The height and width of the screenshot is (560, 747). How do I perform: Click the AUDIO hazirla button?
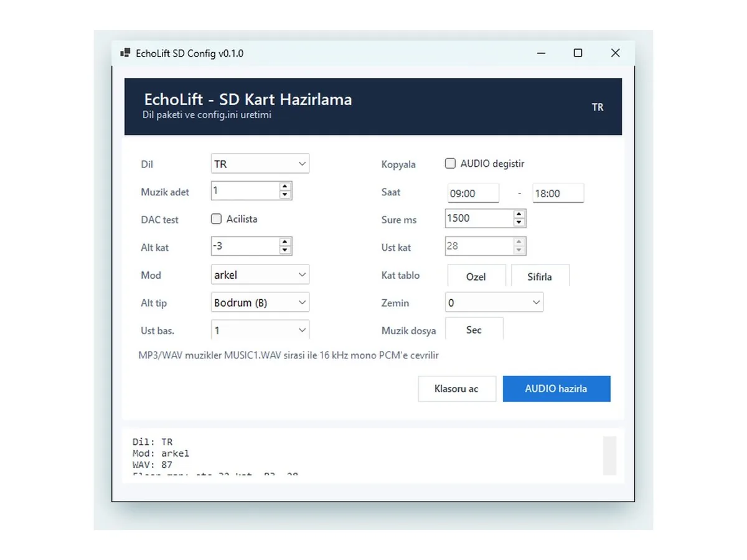tap(557, 389)
